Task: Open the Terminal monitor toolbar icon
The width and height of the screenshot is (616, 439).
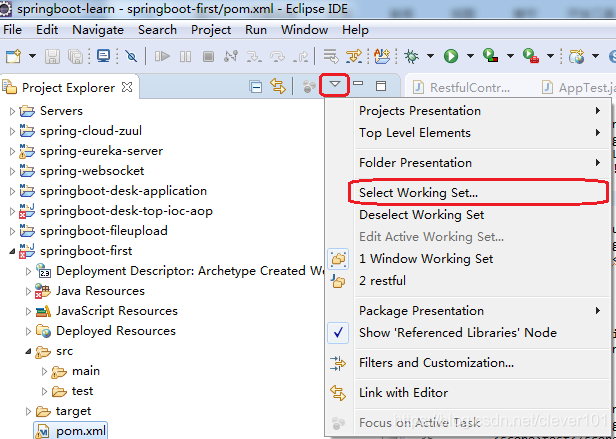Action: pyautogui.click(x=104, y=56)
